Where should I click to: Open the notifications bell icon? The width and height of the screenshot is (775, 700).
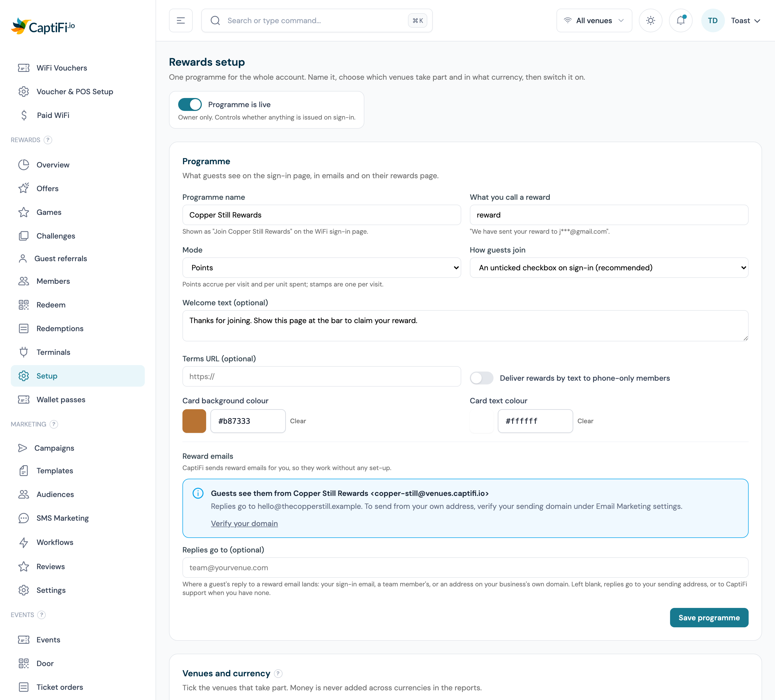[x=681, y=20]
